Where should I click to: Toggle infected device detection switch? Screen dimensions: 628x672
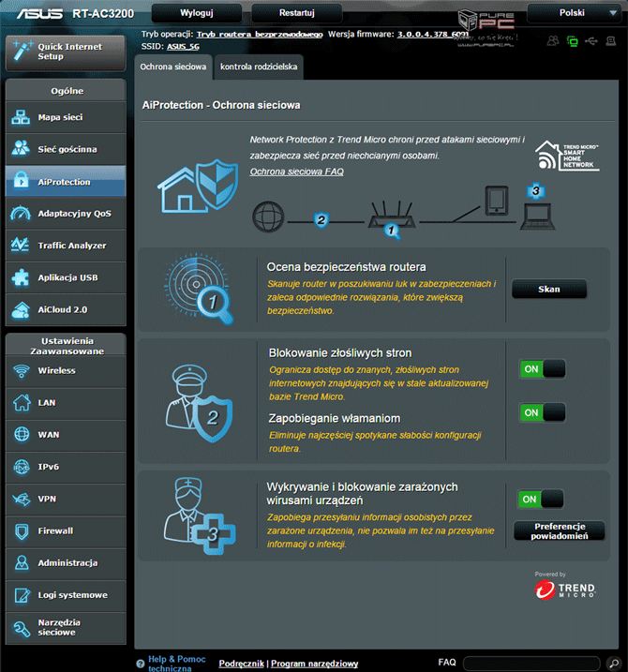(x=540, y=500)
